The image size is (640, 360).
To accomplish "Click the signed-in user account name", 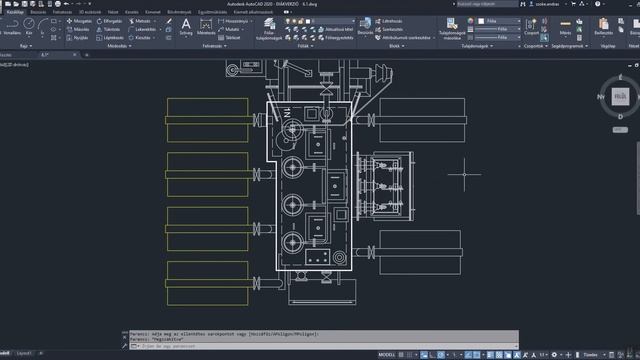I will [547, 4].
